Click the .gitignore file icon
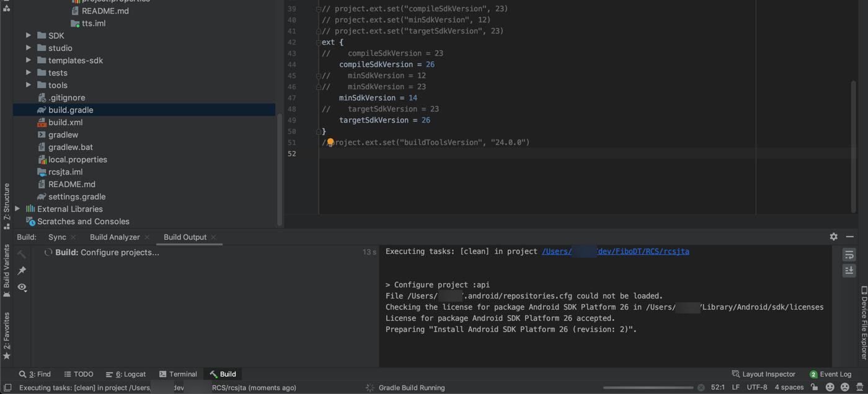Viewport: 868px width, 394px height. pos(42,98)
